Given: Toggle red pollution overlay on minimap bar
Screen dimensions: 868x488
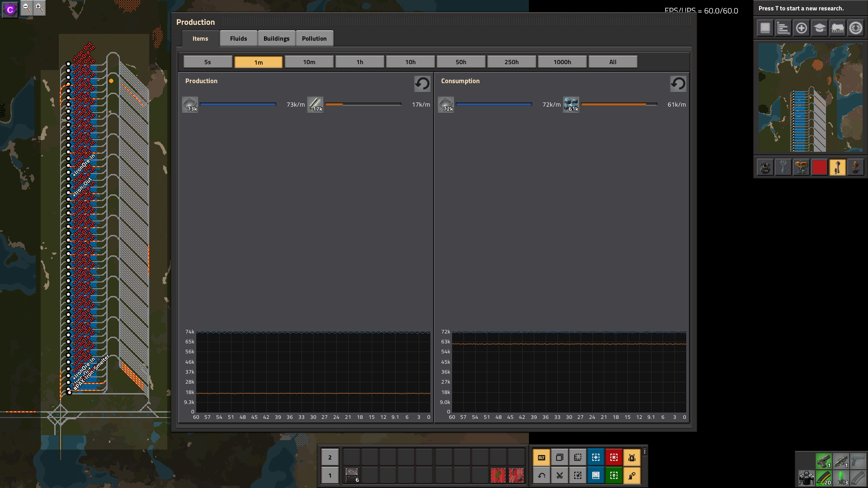Looking at the screenshot, I should 819,167.
